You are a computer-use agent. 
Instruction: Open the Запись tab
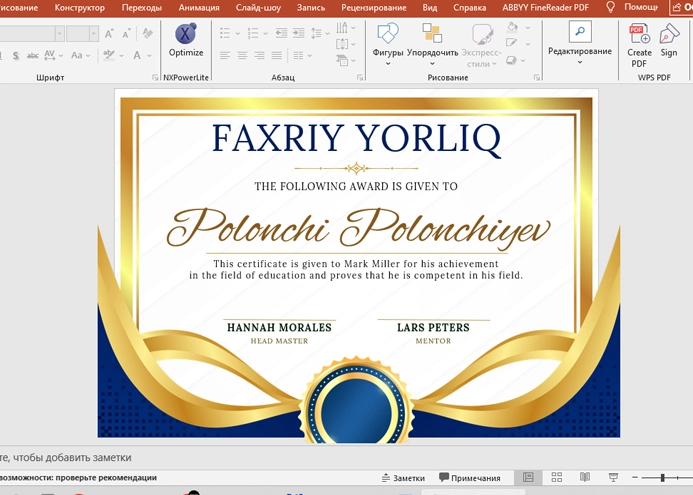coord(311,8)
